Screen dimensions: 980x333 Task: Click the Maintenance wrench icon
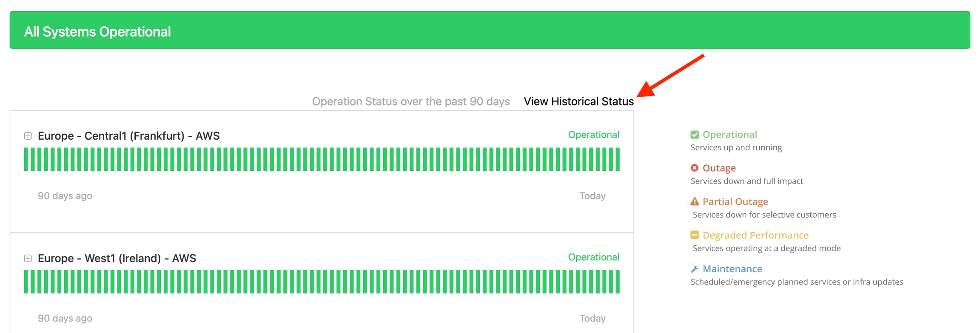click(x=695, y=269)
